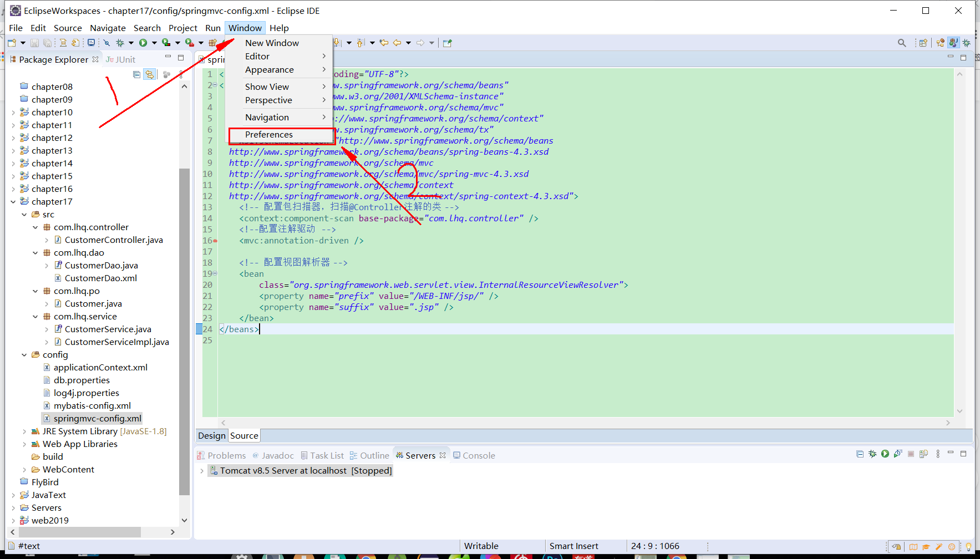The width and height of the screenshot is (980, 559).
Task: Select CustomerController.java in the tree
Action: point(114,240)
